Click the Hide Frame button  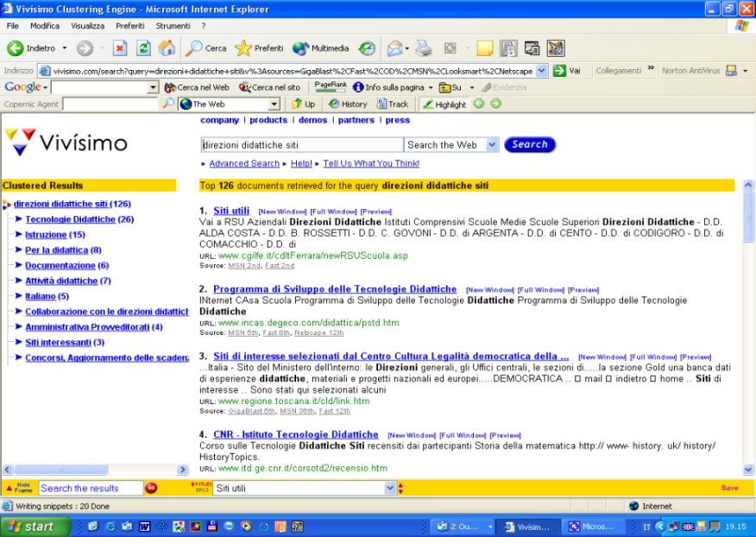click(19, 488)
